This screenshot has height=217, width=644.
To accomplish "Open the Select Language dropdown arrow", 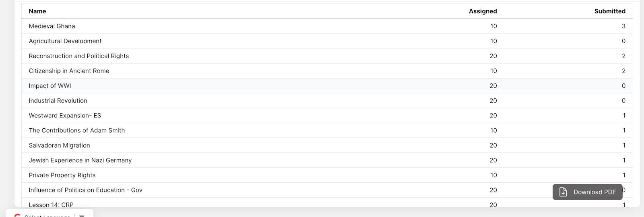I will 82,215.
